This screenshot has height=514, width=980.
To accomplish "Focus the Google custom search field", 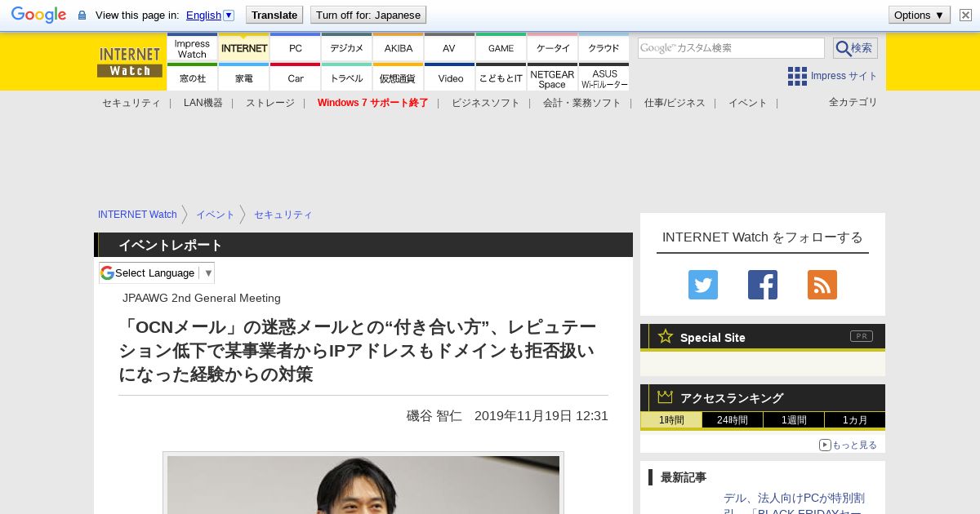I will pyautogui.click(x=731, y=48).
